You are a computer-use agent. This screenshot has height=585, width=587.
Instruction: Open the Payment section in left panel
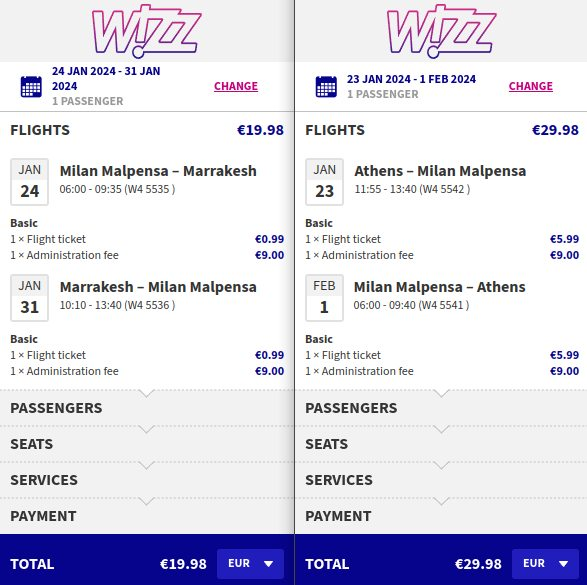147,516
